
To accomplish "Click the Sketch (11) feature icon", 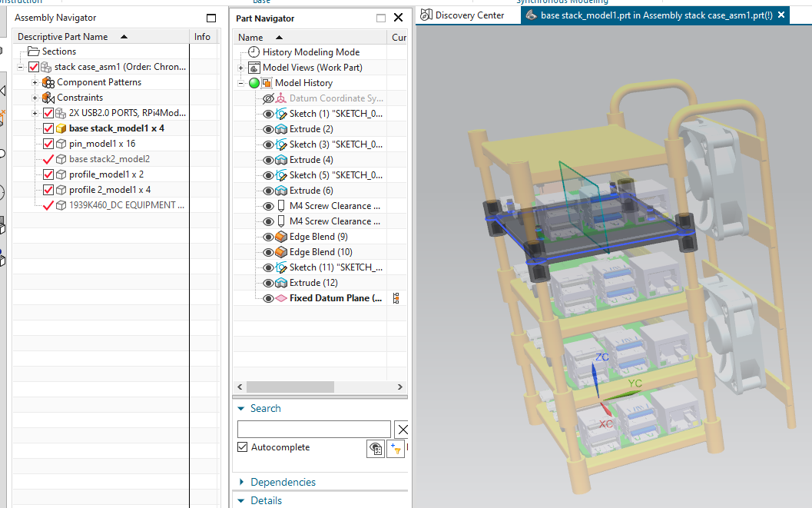I will tap(281, 267).
